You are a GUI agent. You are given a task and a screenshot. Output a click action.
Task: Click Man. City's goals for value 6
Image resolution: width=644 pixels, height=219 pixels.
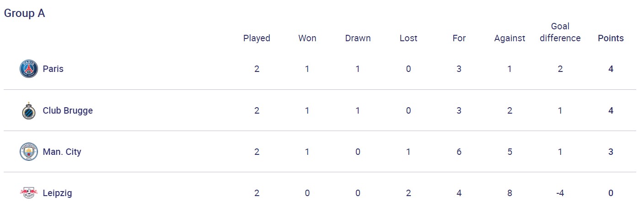click(x=459, y=152)
